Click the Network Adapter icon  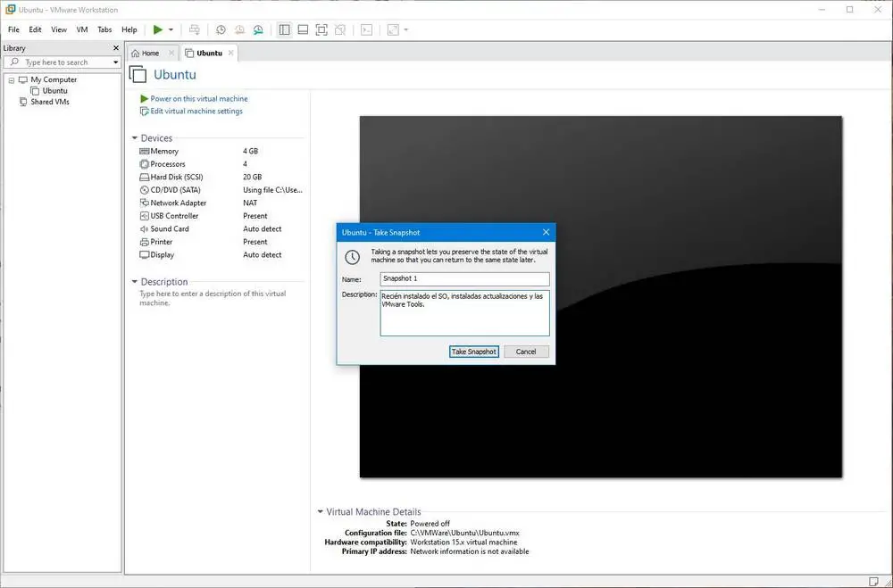tap(145, 203)
